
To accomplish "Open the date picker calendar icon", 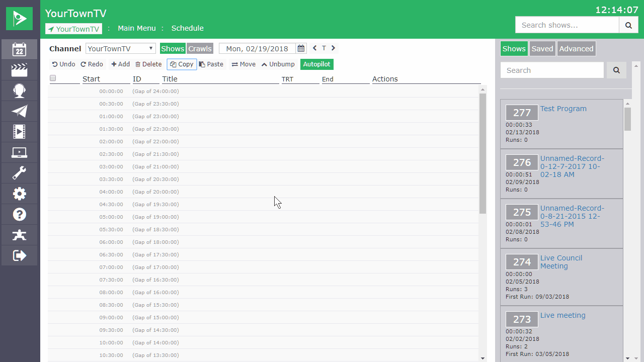I will [x=301, y=48].
